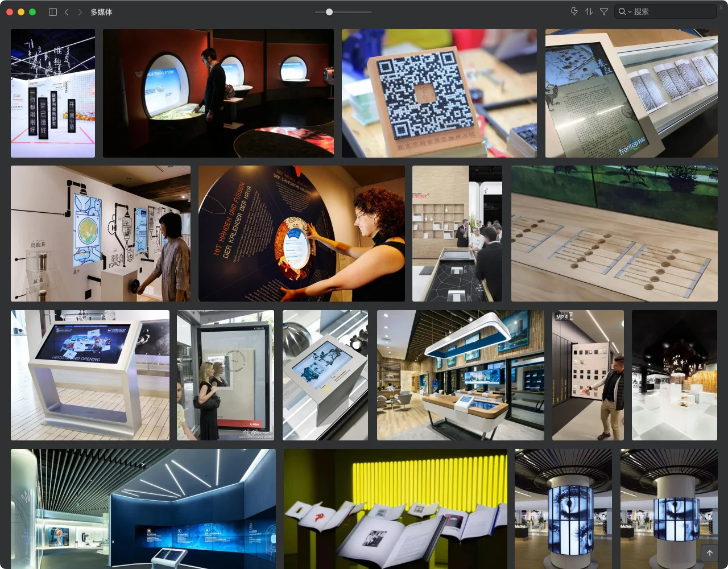Image resolution: width=728 pixels, height=569 pixels.
Task: Click the lightning bolt toolbar icon
Action: [x=574, y=11]
